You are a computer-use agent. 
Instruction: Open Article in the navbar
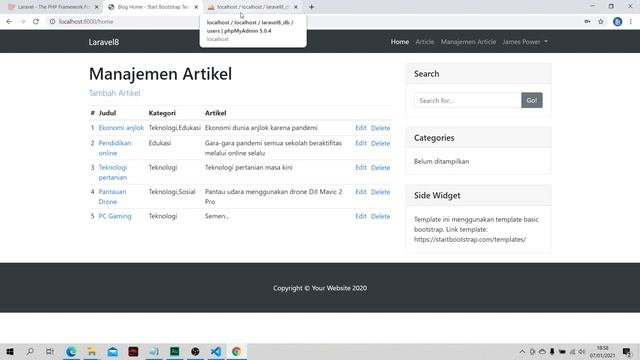tap(424, 42)
